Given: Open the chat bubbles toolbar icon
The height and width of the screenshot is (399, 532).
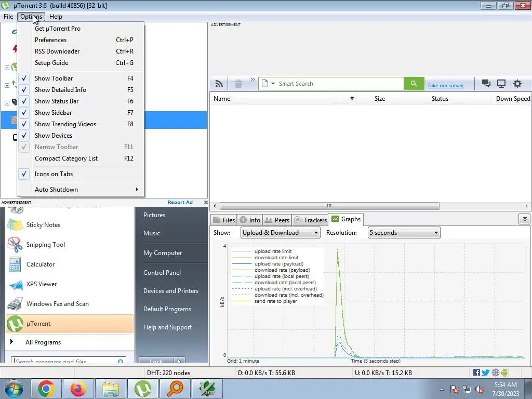Looking at the screenshot, I should point(486,84).
